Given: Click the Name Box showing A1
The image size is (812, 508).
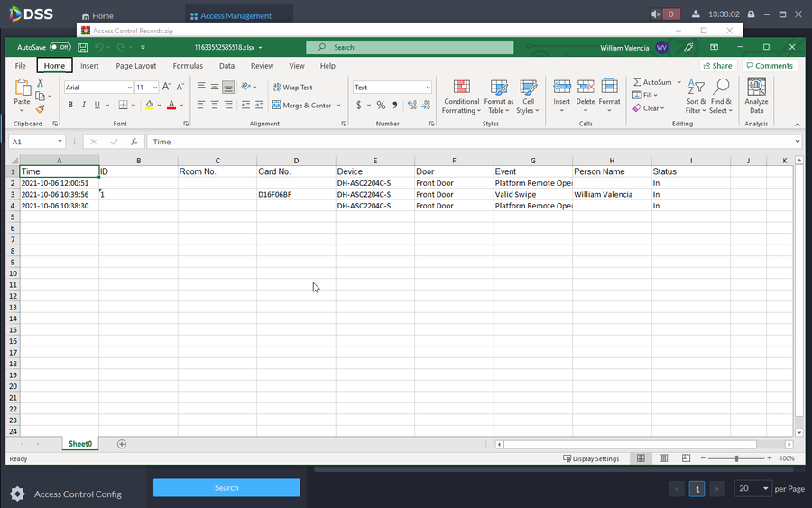Looking at the screenshot, I should [x=32, y=142].
